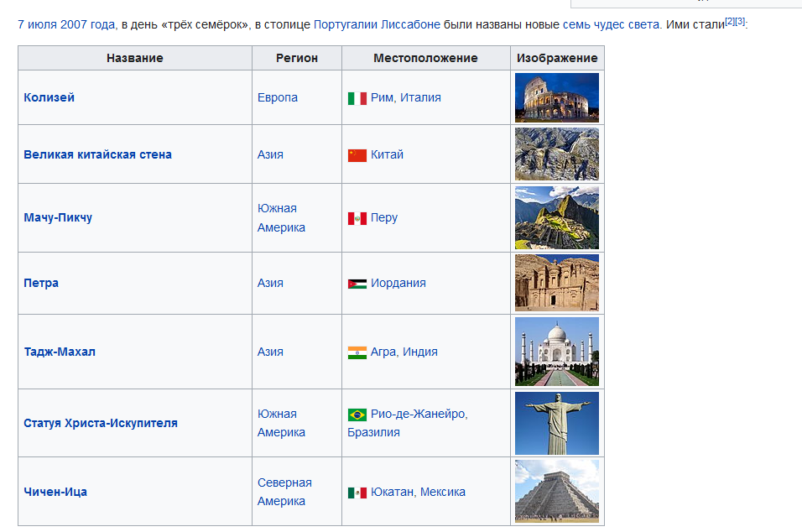
Task: Click the Mexico flag icon
Action: pyautogui.click(x=357, y=493)
